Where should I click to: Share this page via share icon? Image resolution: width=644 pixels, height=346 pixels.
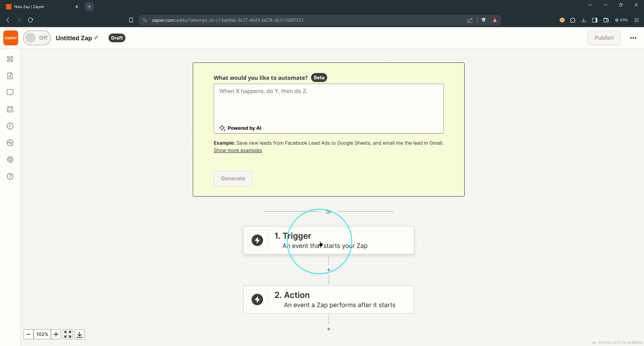(470, 20)
